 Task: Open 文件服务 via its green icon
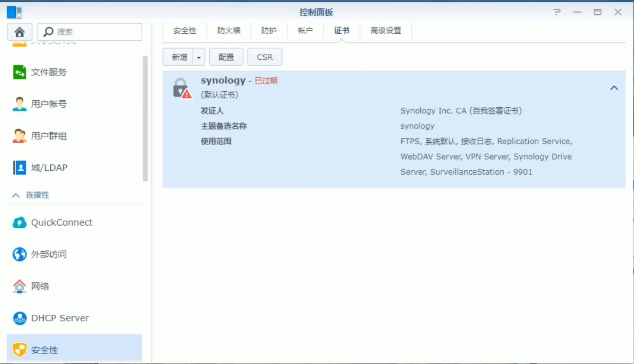pos(19,72)
